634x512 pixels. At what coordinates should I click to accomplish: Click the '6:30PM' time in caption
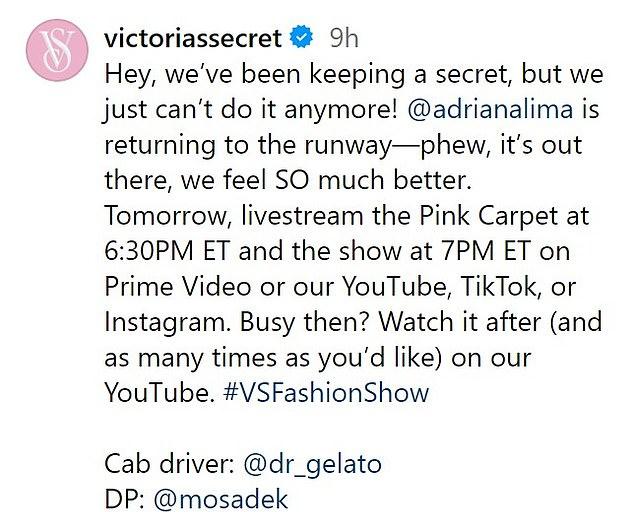[149, 251]
